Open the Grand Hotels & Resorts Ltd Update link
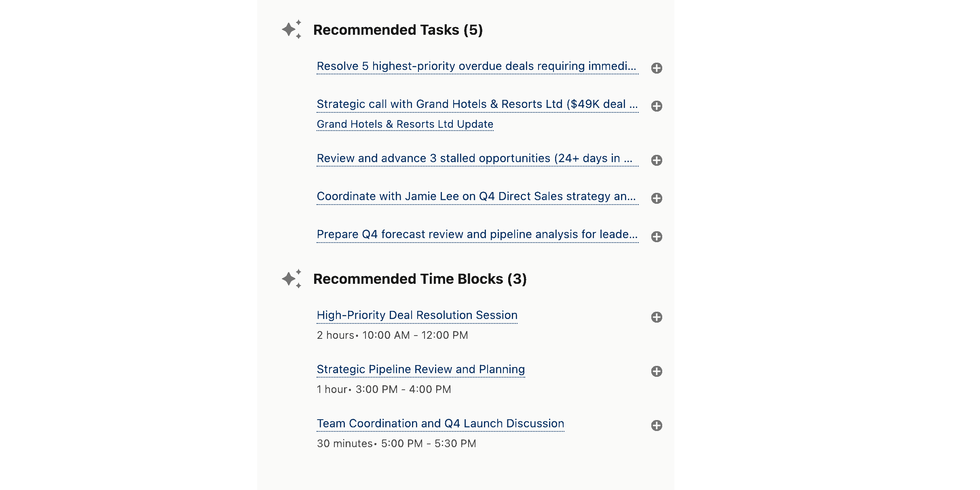Viewport: 980px width, 490px height. (x=405, y=124)
